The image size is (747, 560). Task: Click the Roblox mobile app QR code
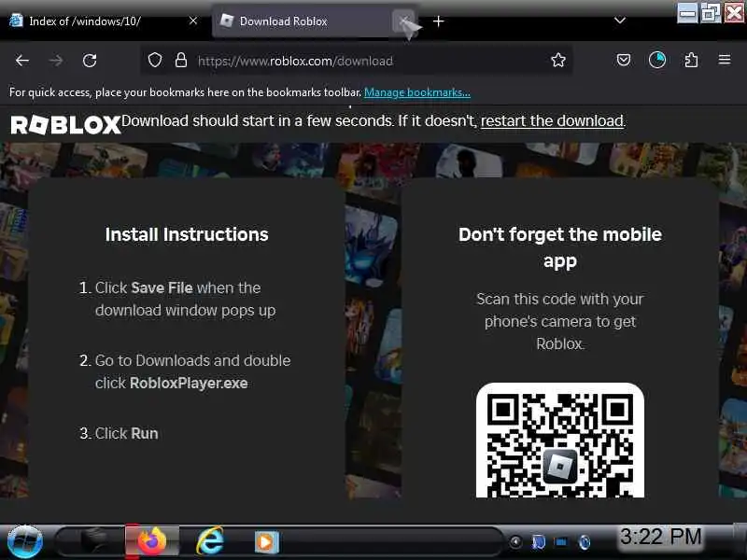point(559,441)
